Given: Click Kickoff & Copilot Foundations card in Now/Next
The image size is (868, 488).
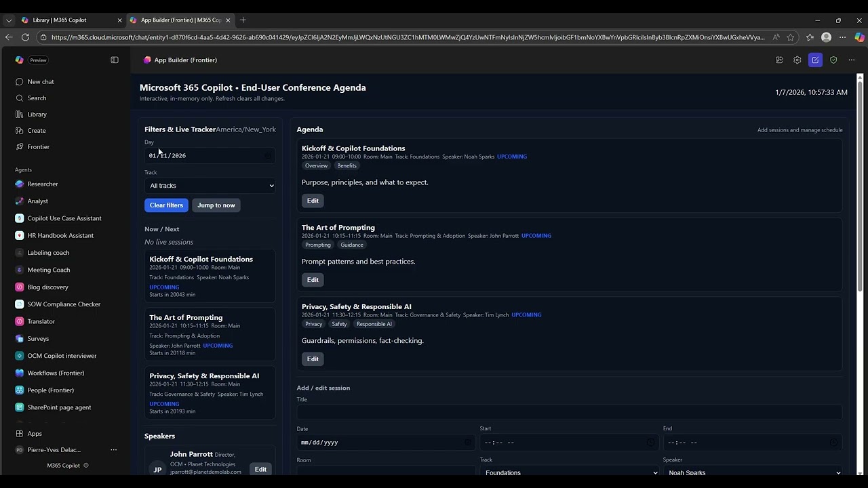Looking at the screenshot, I should 210,276.
